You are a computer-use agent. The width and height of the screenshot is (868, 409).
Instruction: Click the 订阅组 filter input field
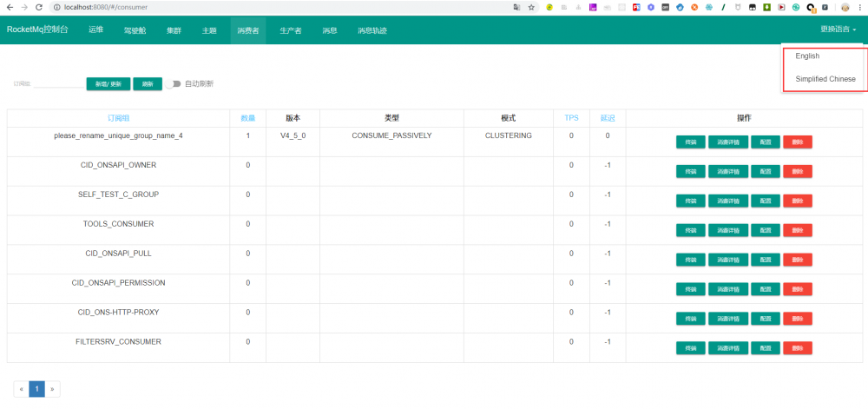[x=58, y=84]
